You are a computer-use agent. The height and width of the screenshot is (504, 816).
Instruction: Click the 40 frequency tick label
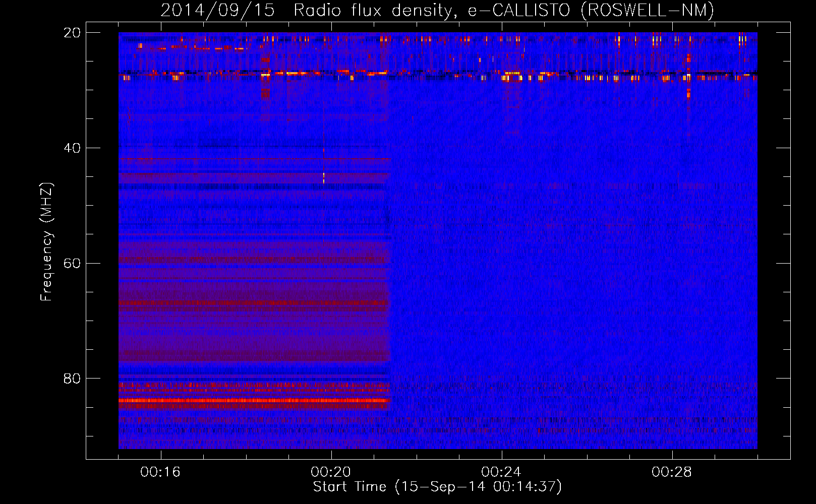(x=72, y=148)
